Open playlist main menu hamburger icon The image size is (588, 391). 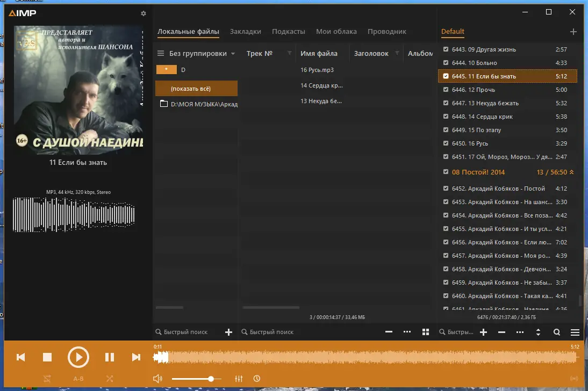click(575, 332)
